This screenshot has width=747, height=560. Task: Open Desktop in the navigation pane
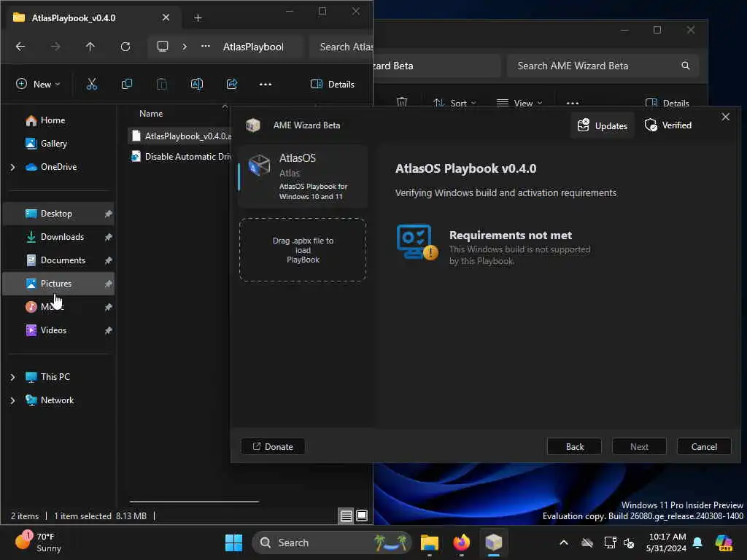tap(58, 214)
